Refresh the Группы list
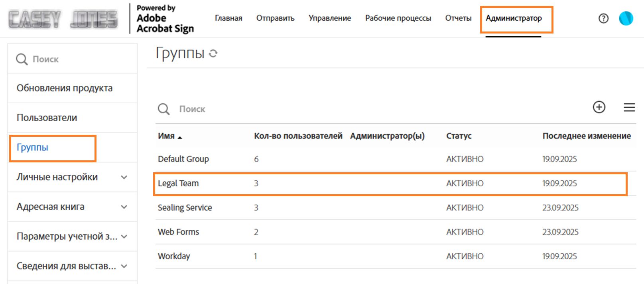This screenshot has height=284, width=644. click(x=213, y=53)
